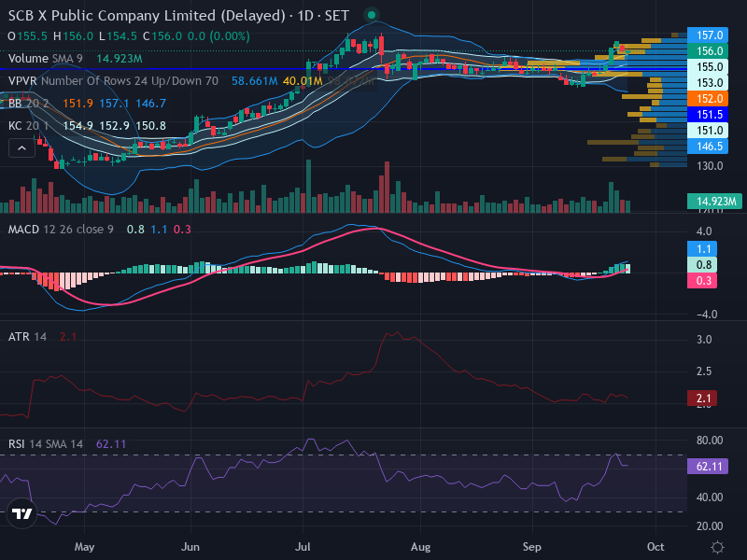Image resolution: width=747 pixels, height=560 pixels.
Task: Click the VPVR 40.01M down volume value
Action: coord(303,81)
